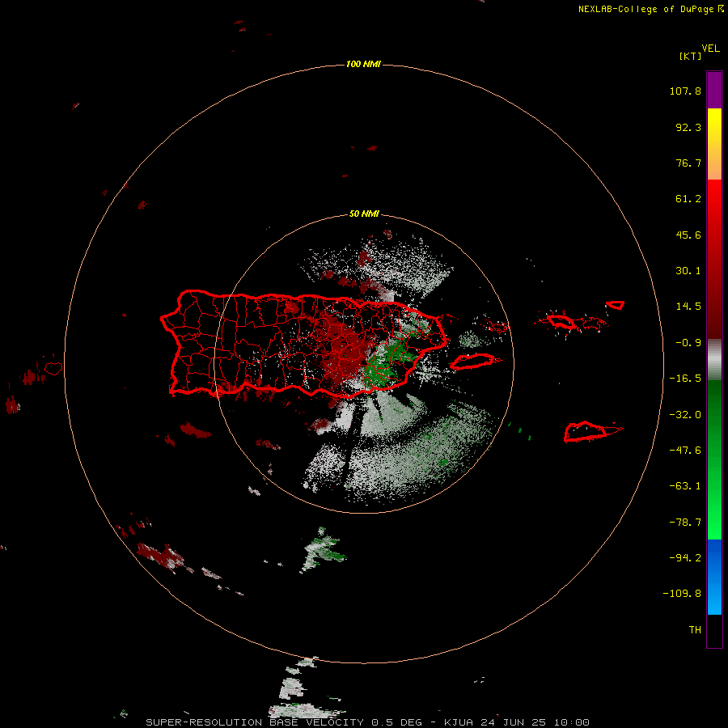Click the -0.9 legend value
728x728 pixels.
(688, 343)
